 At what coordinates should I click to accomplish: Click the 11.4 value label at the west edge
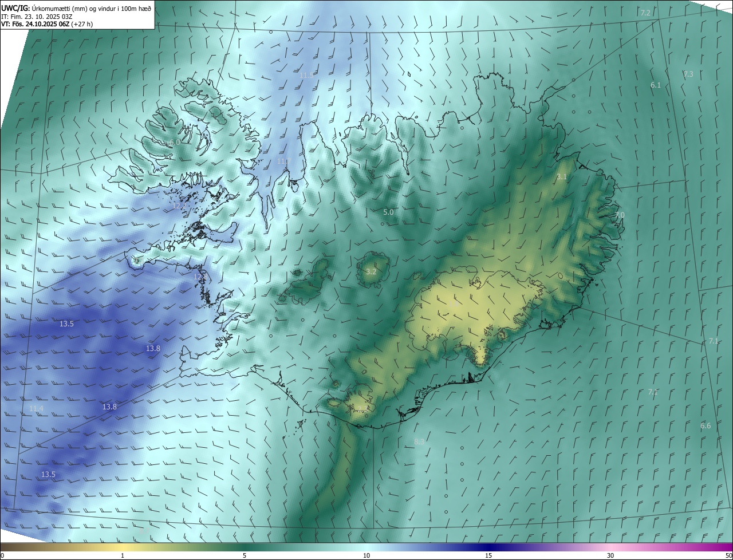36,409
